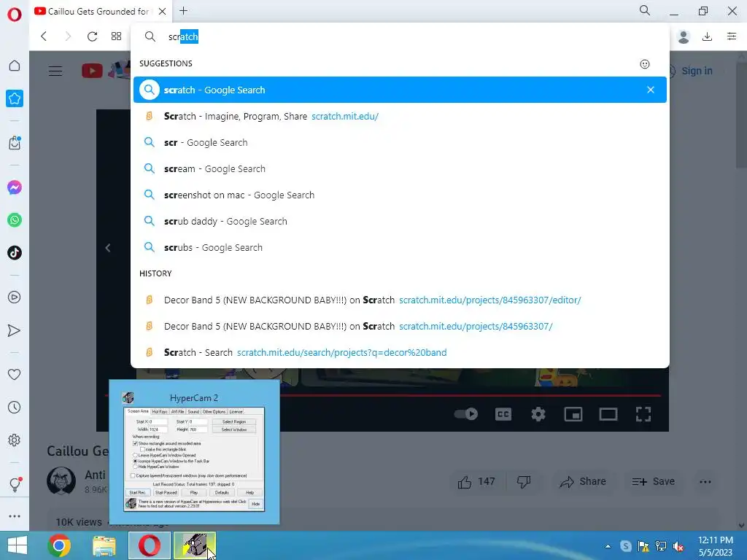
Task: Open the Shopping Corner sidebar icon
Action: (15, 143)
